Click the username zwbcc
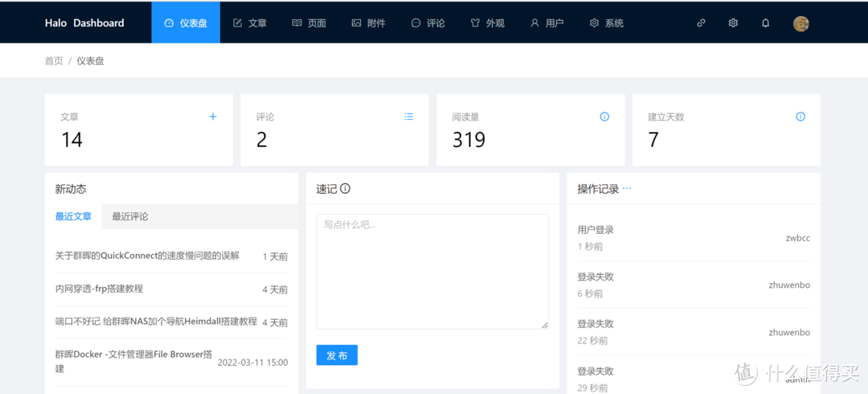This screenshot has height=394, width=868. coord(798,238)
